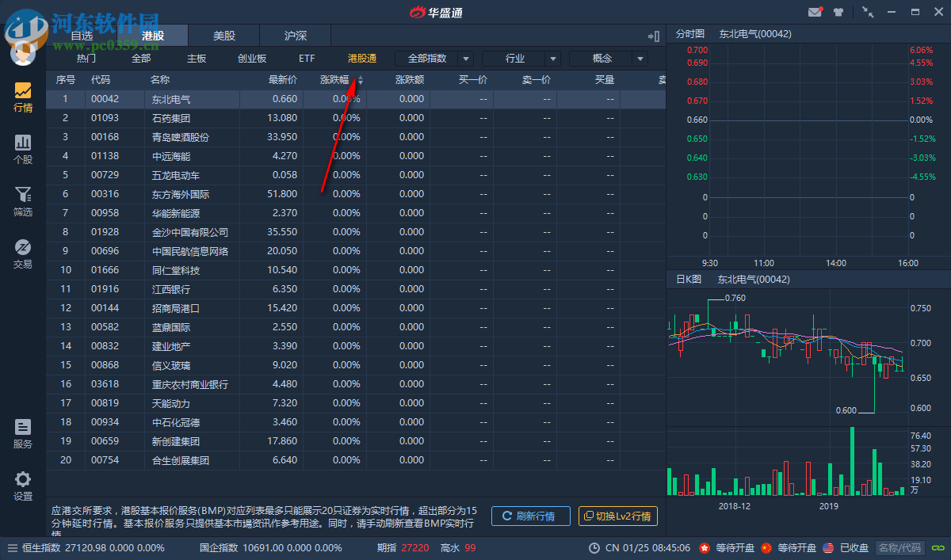Click the green link connection icon

[x=938, y=548]
